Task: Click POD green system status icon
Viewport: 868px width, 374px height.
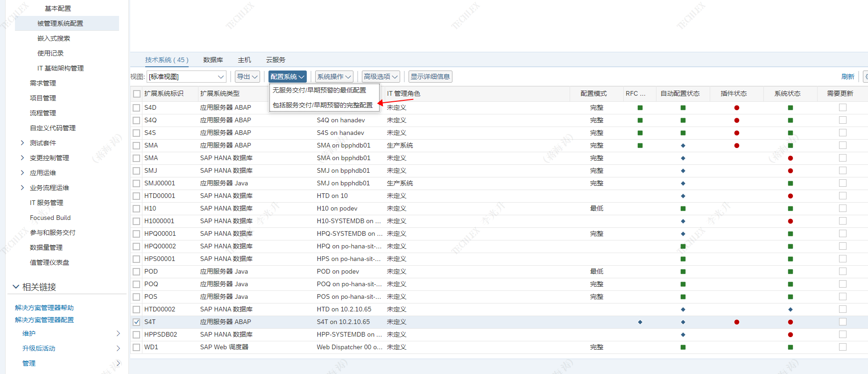Action: [790, 272]
